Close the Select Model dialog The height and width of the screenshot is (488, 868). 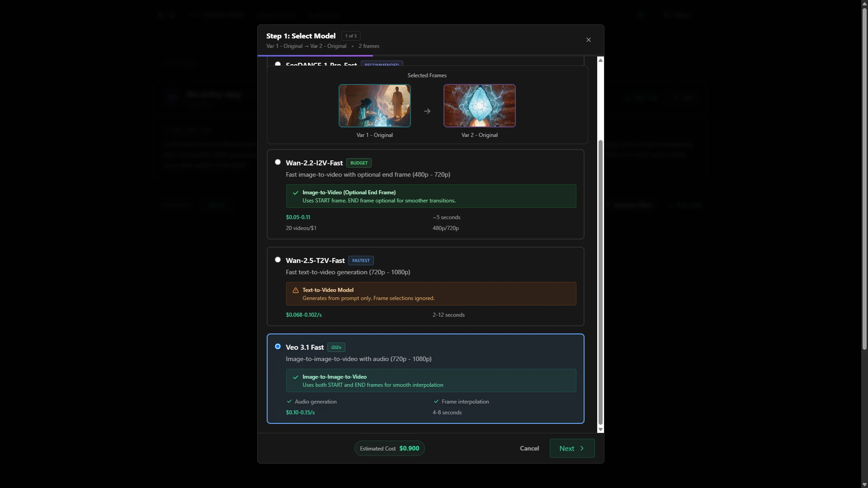coord(588,40)
